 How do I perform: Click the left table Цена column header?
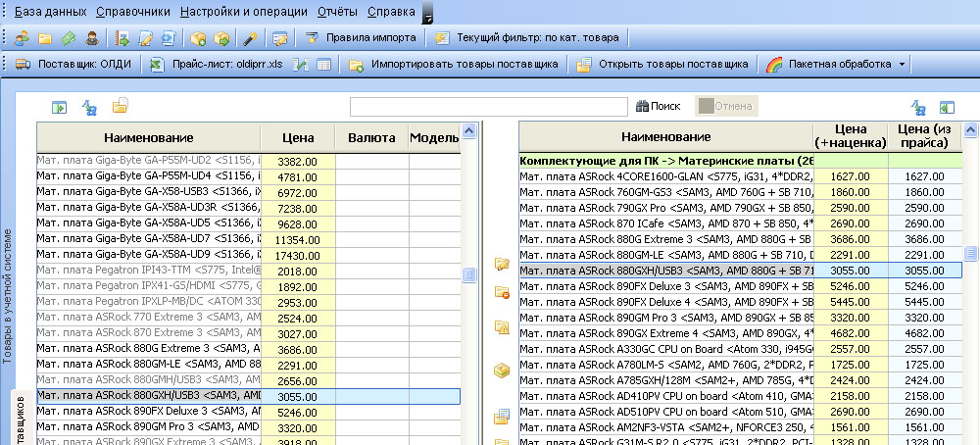pos(298,138)
